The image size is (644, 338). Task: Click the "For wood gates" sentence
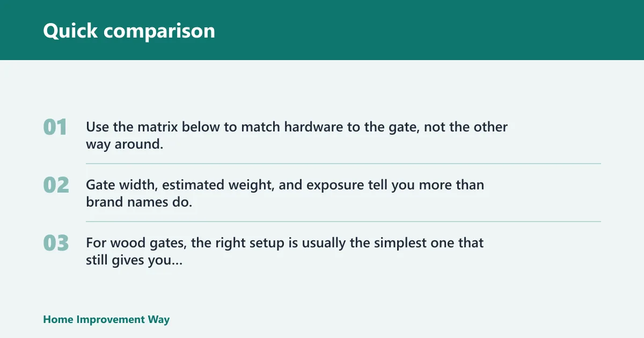click(285, 252)
